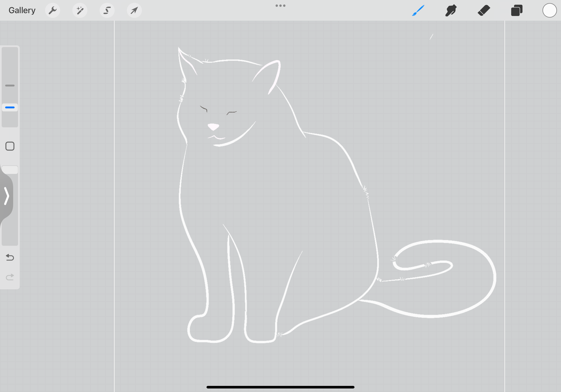Image resolution: width=561 pixels, height=392 pixels.
Task: Undo the last stroke
Action: tap(10, 257)
